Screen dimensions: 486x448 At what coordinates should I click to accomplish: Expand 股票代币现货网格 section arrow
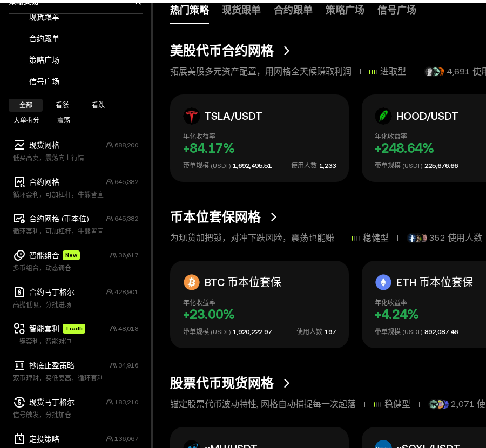pyautogui.click(x=287, y=383)
